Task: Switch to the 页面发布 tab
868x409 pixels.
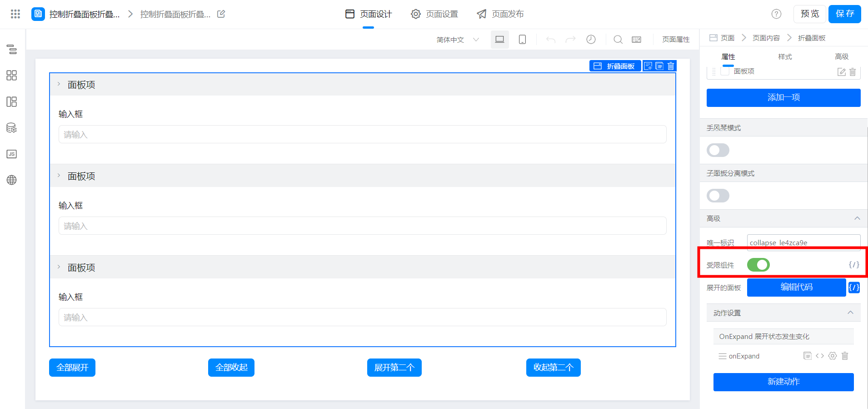Action: [500, 14]
